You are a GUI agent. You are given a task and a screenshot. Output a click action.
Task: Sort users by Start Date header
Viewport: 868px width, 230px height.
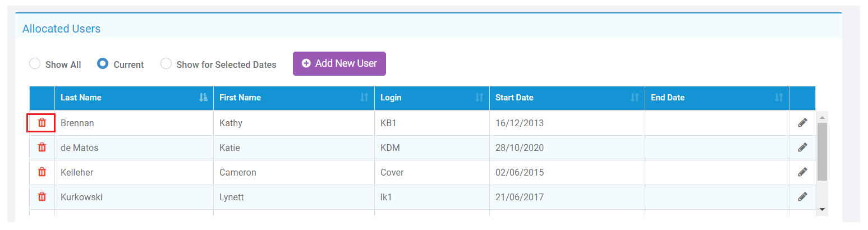tap(634, 98)
